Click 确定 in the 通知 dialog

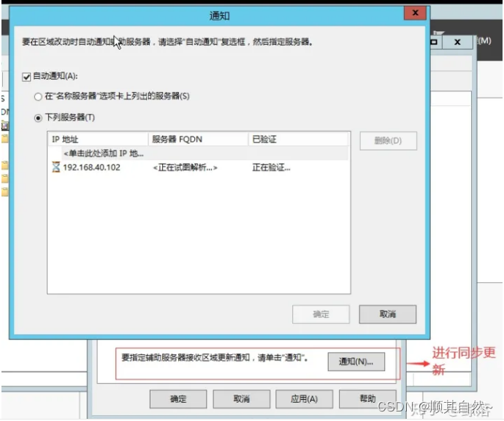[321, 314]
